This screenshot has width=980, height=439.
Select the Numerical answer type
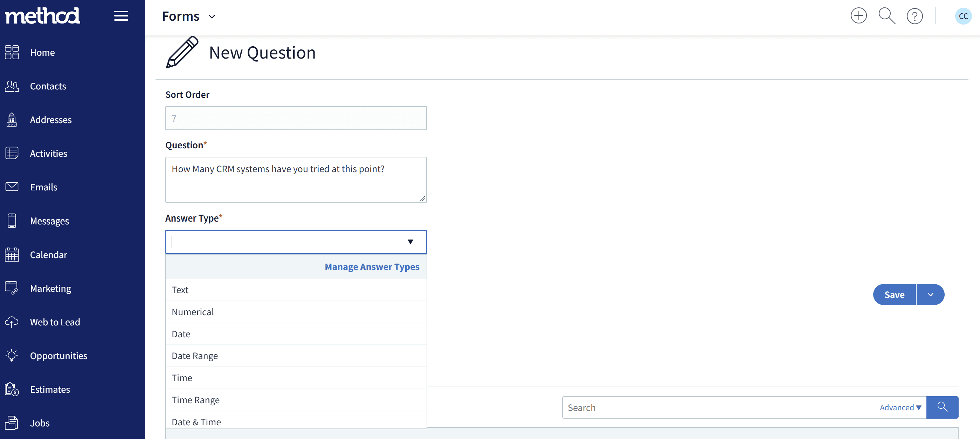pos(296,312)
